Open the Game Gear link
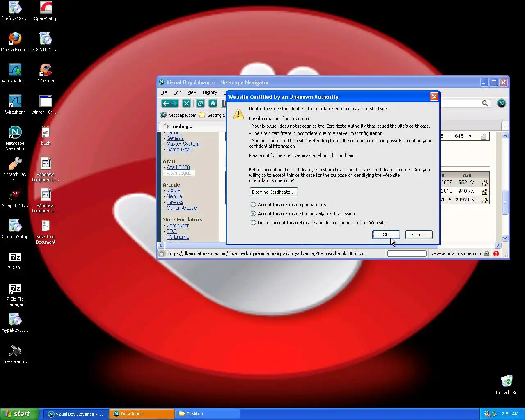Image resolution: width=525 pixels, height=420 pixels. pyautogui.click(x=179, y=150)
